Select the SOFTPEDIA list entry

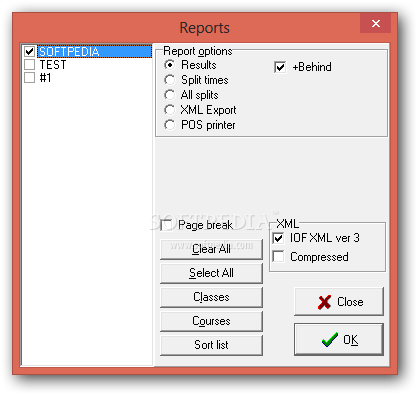point(94,51)
